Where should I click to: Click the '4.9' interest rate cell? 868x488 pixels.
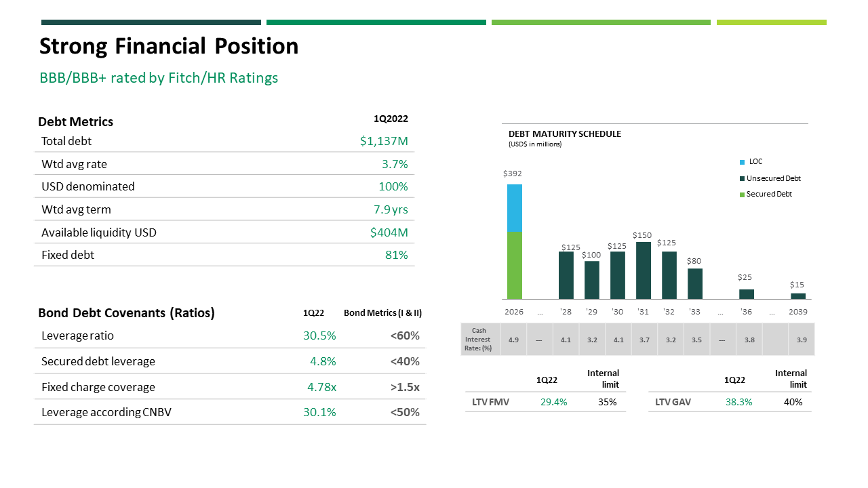tap(513, 339)
